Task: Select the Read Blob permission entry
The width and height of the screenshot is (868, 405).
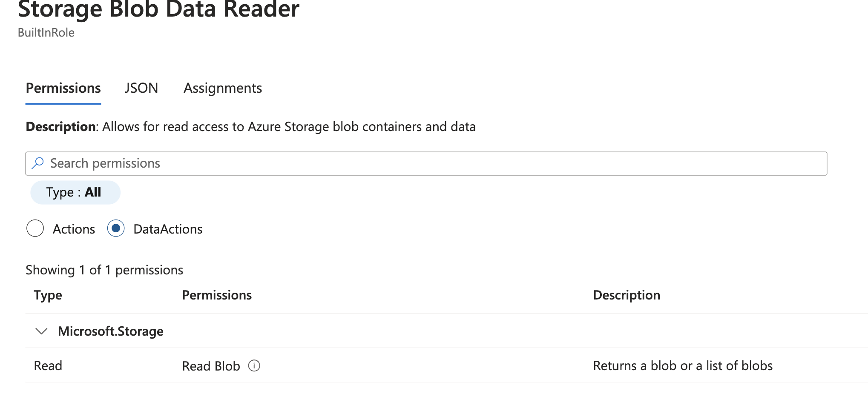Action: pos(211,365)
